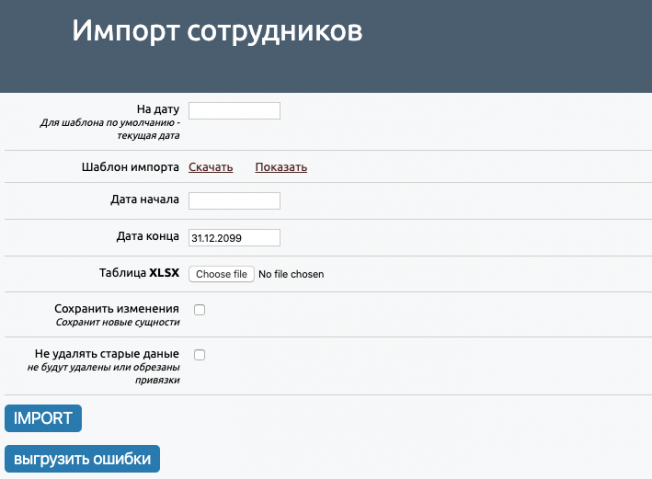Click the "Шаблон импорта" label
The width and height of the screenshot is (652, 479).
[x=130, y=167]
